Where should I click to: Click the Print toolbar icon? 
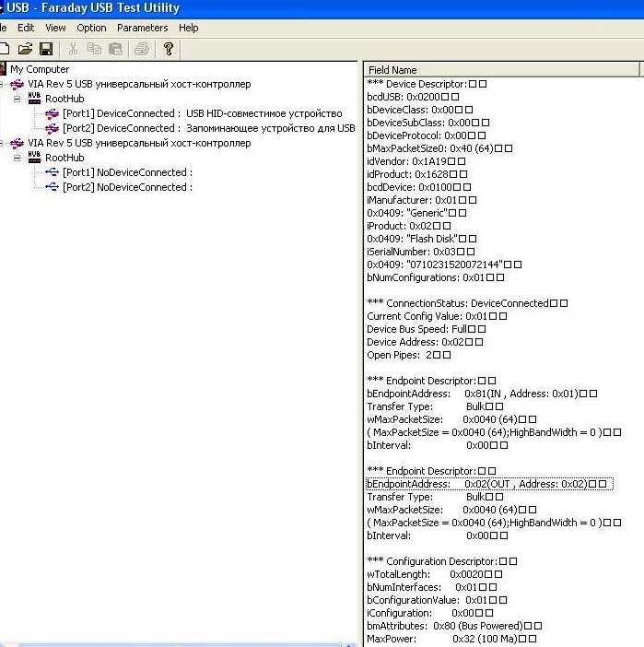pos(142,49)
